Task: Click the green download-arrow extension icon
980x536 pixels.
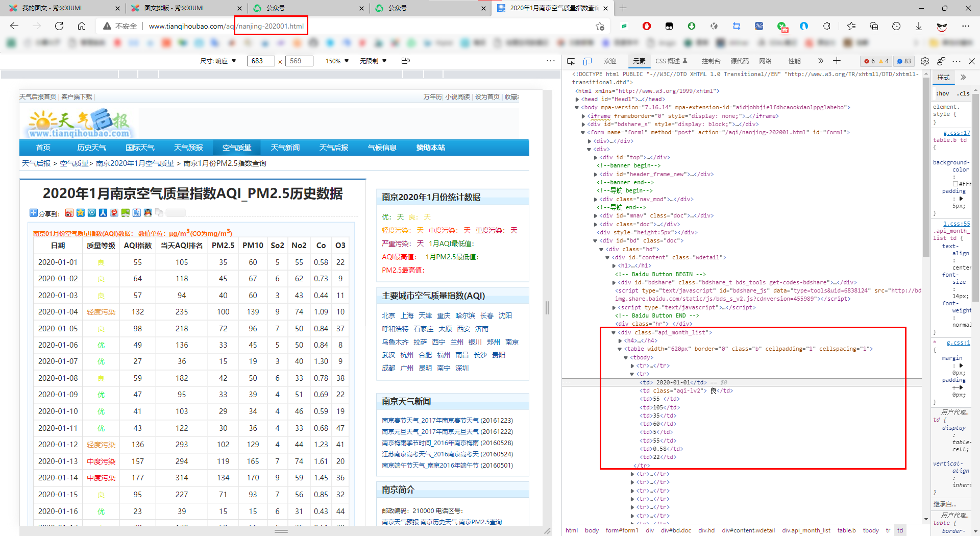Action: tap(692, 26)
